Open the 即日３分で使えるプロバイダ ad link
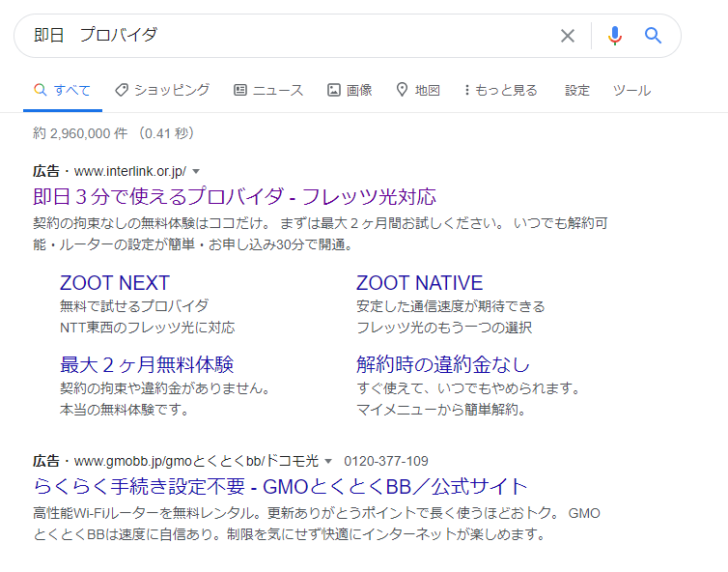The width and height of the screenshot is (728, 572). point(235,196)
